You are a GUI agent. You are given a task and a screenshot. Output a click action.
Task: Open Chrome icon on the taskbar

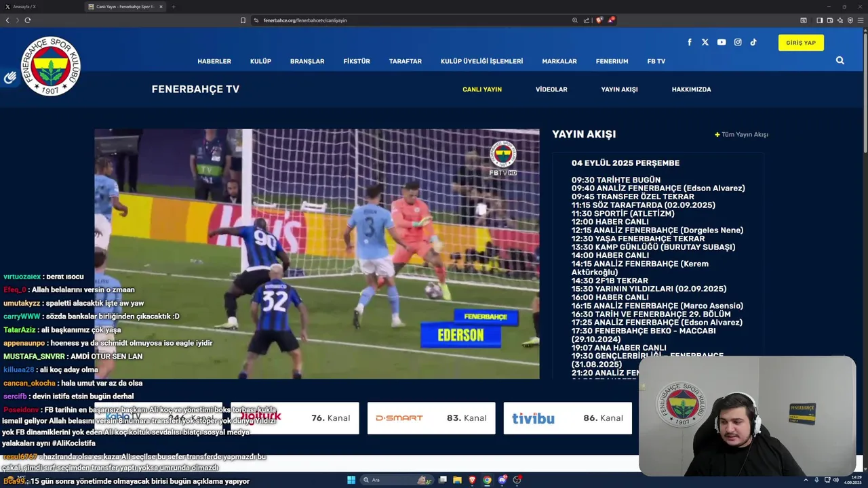[487, 480]
